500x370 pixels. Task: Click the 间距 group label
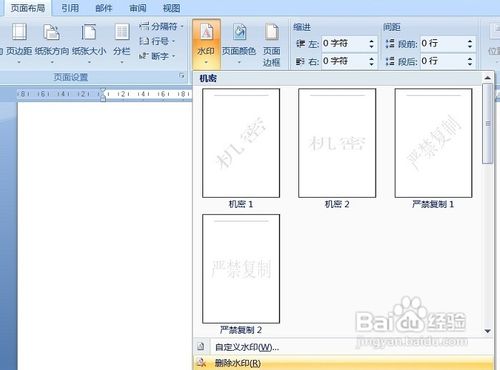click(x=392, y=27)
